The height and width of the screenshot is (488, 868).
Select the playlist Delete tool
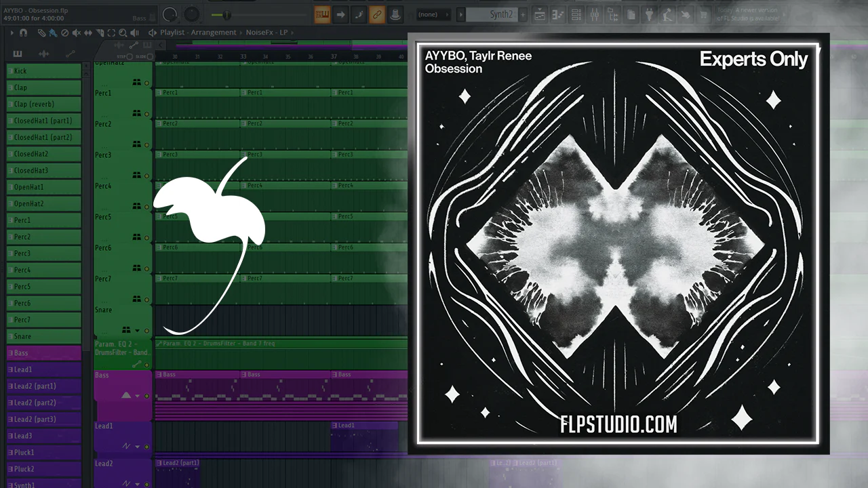pos(64,33)
